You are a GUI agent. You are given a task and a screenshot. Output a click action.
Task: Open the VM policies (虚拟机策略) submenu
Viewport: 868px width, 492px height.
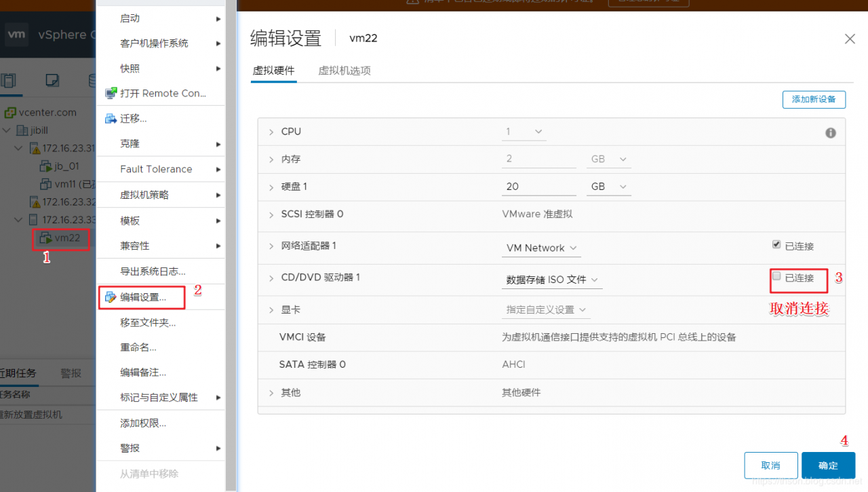pyautogui.click(x=161, y=195)
